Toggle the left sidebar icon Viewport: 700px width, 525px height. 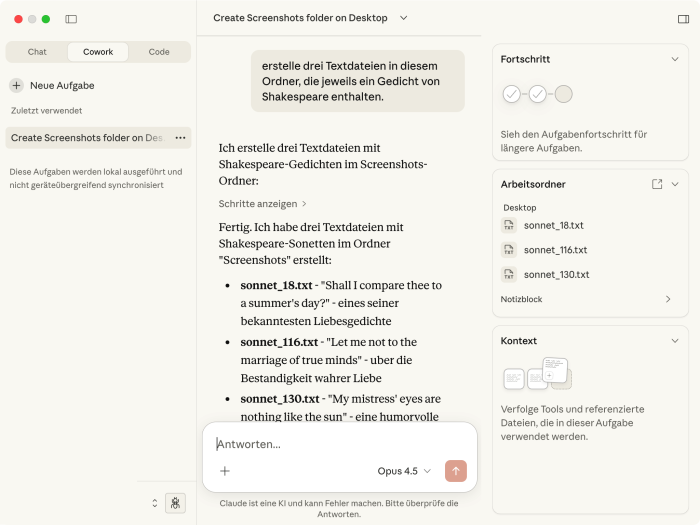71,19
